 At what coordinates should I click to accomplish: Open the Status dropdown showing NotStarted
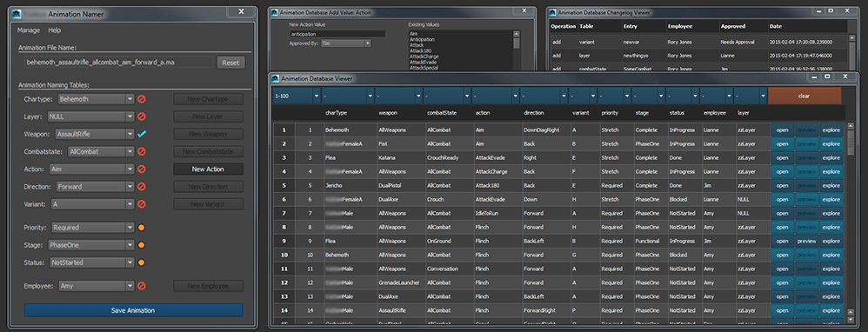coord(91,262)
